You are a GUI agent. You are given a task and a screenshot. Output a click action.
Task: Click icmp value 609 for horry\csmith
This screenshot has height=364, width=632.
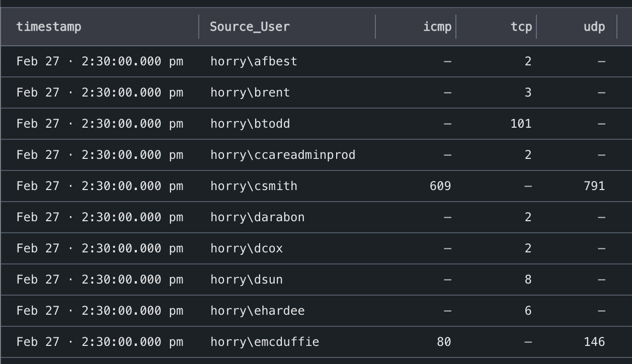[441, 186]
